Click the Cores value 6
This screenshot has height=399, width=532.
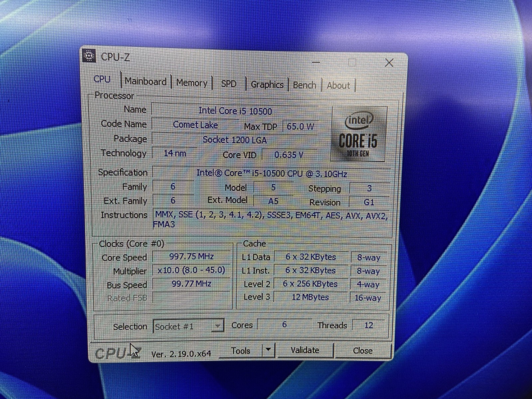[x=284, y=325]
